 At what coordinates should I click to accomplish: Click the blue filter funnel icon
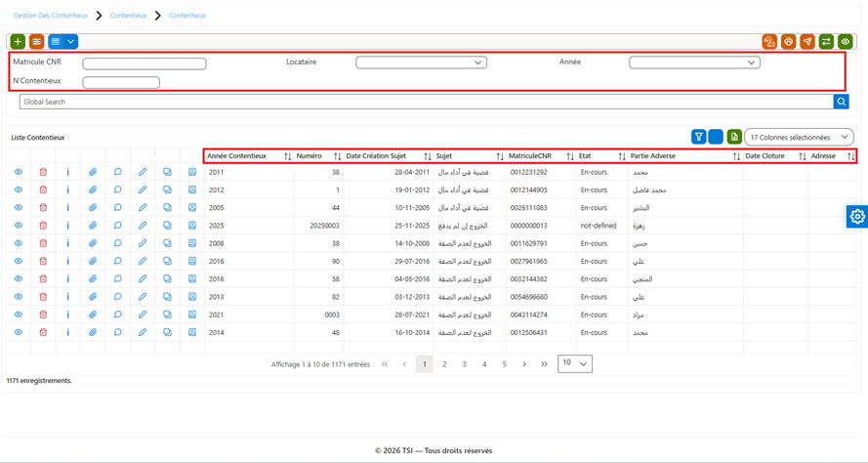tap(699, 137)
